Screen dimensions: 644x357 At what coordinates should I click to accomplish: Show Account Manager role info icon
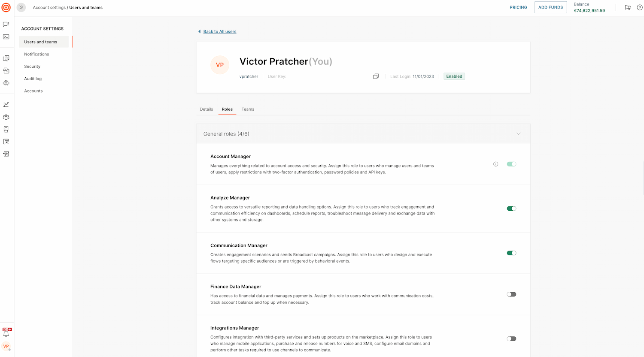point(495,164)
